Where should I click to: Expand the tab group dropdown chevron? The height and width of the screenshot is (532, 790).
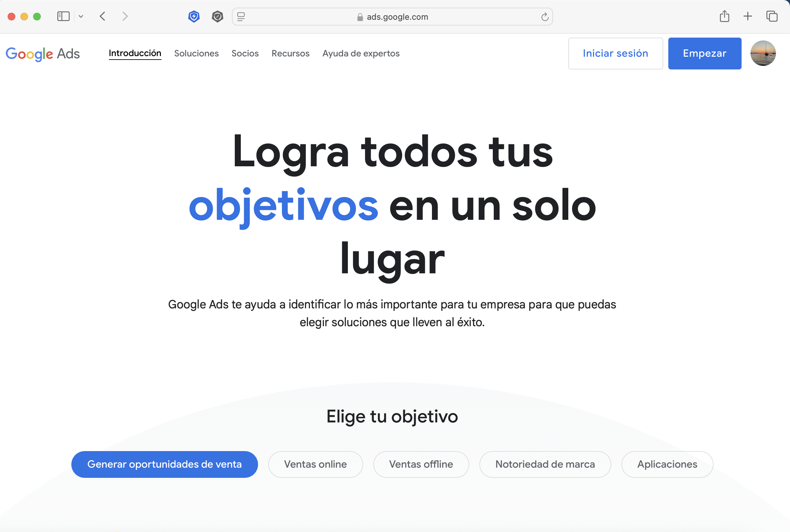pos(81,16)
